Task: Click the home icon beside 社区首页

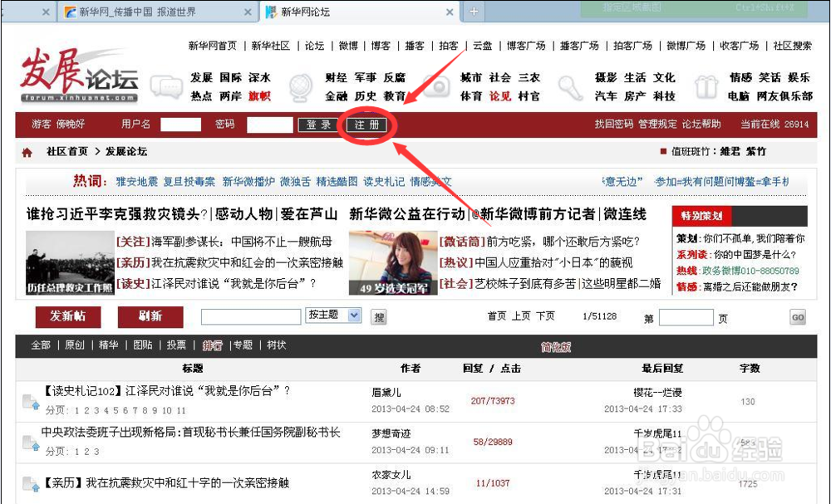Action: 27,153
